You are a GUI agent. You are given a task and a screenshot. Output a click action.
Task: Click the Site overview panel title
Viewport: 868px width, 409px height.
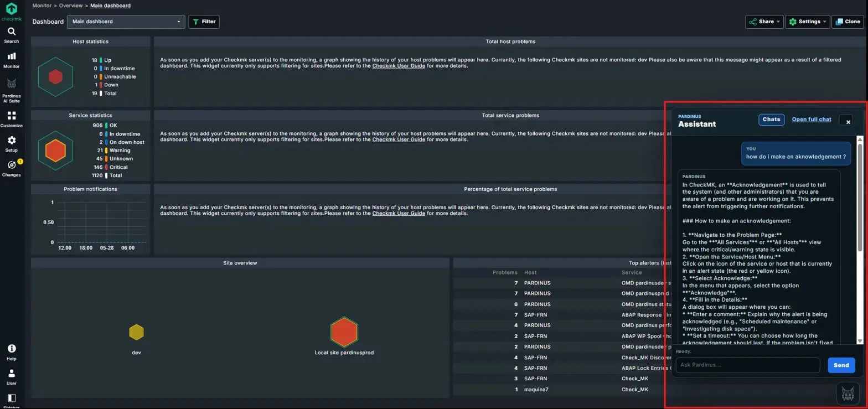pyautogui.click(x=240, y=263)
